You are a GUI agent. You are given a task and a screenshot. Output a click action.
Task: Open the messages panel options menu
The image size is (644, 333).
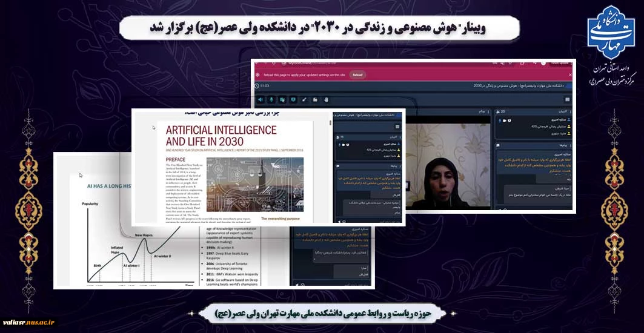(x=571, y=145)
